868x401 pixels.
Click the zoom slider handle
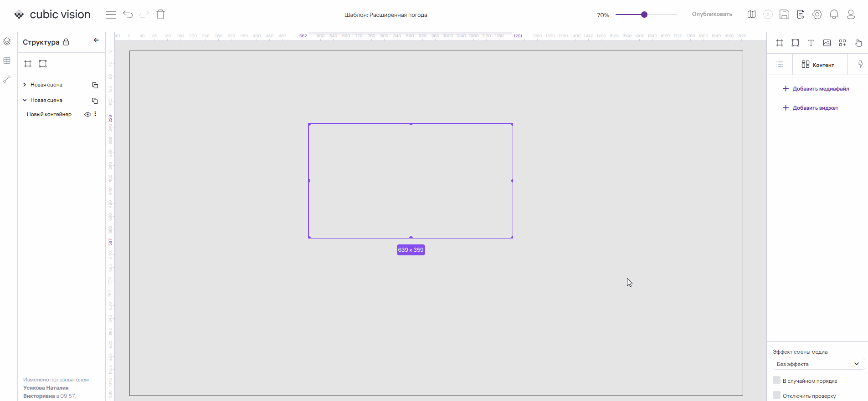(644, 15)
